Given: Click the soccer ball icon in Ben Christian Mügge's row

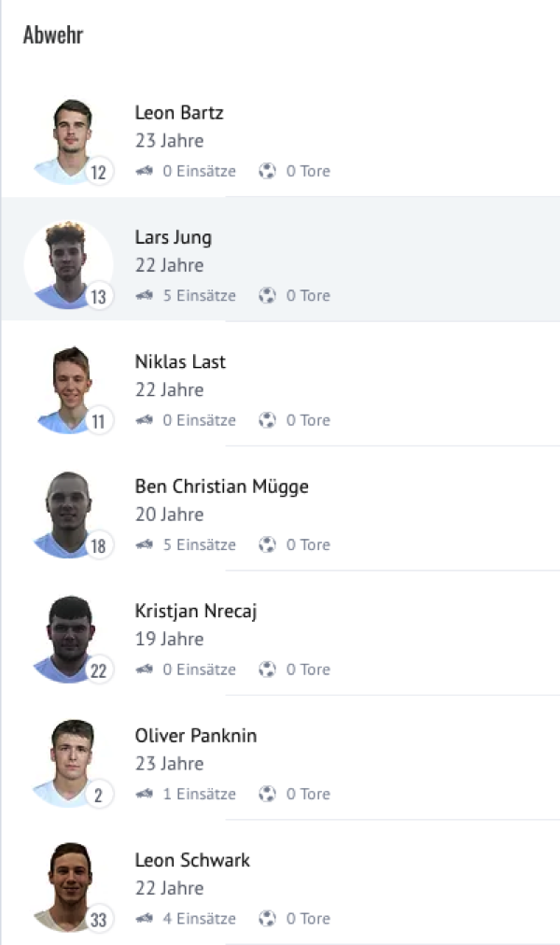Looking at the screenshot, I should 268,544.
